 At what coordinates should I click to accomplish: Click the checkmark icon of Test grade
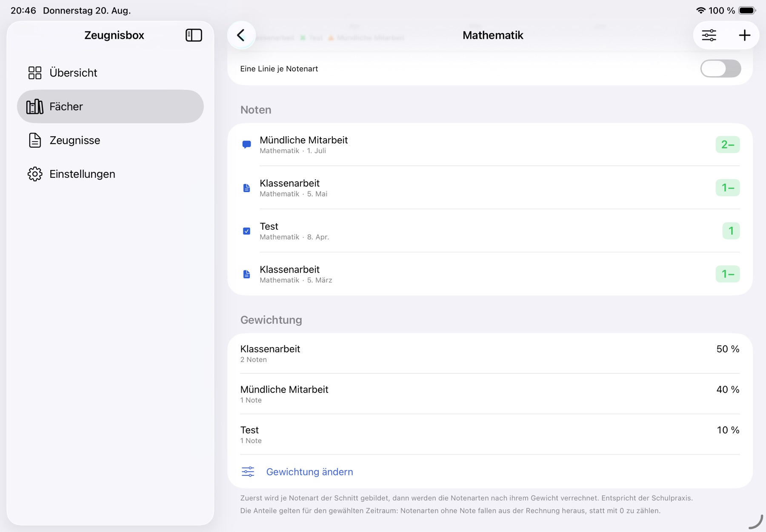[x=246, y=231]
